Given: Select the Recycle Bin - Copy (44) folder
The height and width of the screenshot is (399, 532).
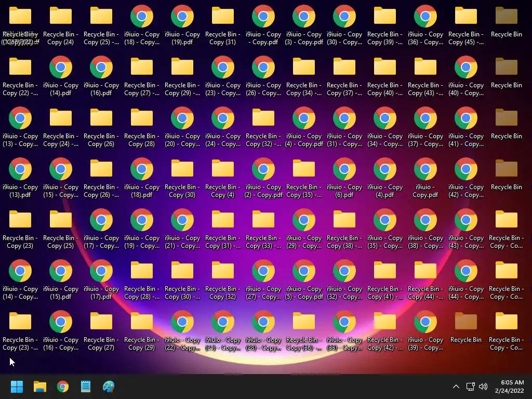Looking at the screenshot, I should 425,280.
